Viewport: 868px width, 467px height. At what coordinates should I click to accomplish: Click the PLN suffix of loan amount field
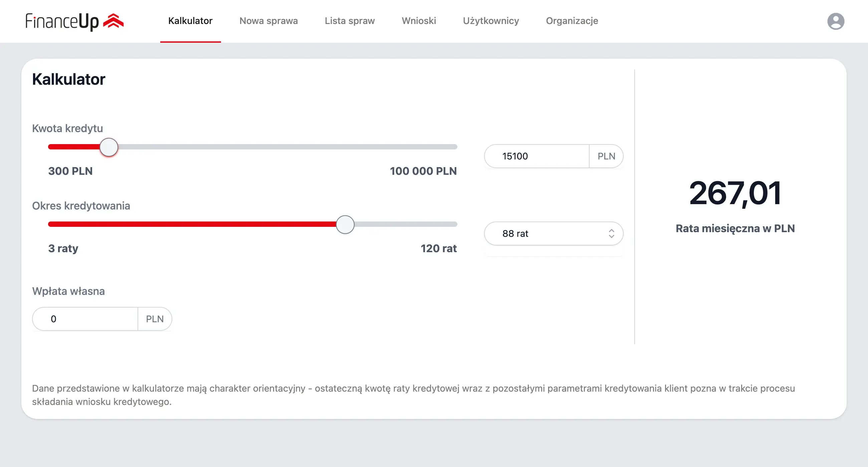pyautogui.click(x=606, y=156)
